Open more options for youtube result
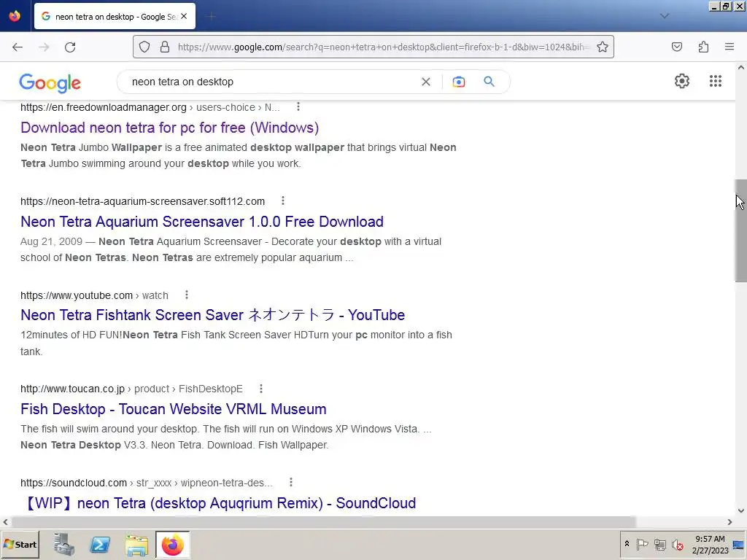This screenshot has width=747, height=560. 187,295
